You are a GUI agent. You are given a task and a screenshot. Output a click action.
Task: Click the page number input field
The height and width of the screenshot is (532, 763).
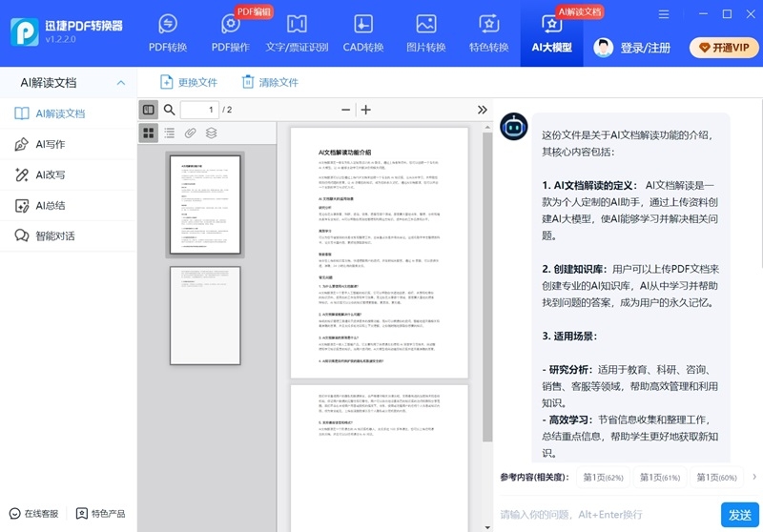coord(199,110)
